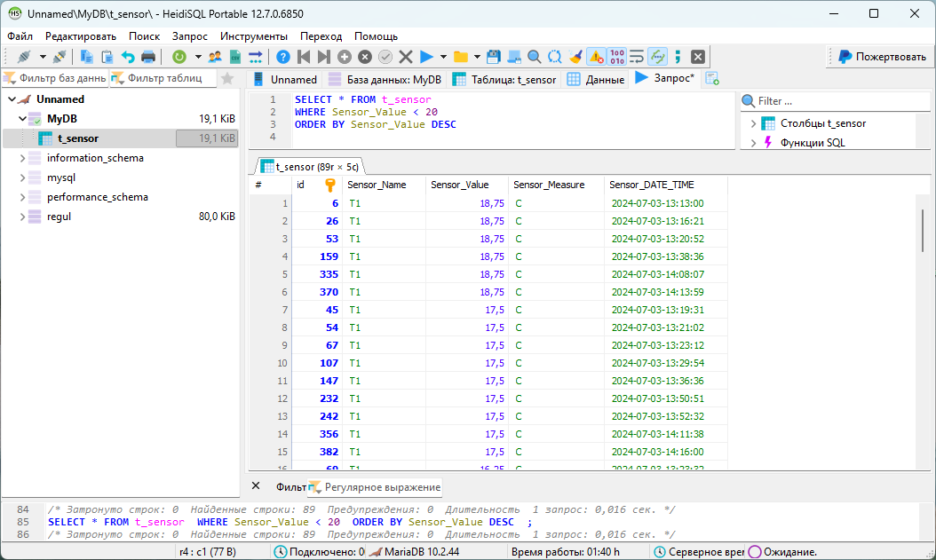Click the "Пожертвовать" donate button

(881, 57)
